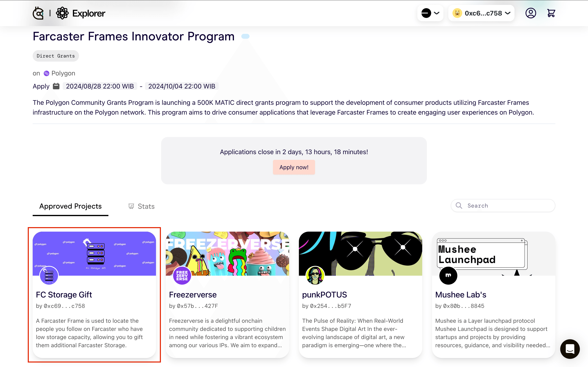Open the 0xc6...c758 wallet dropdown
The height and width of the screenshot is (367, 588).
[x=481, y=13]
